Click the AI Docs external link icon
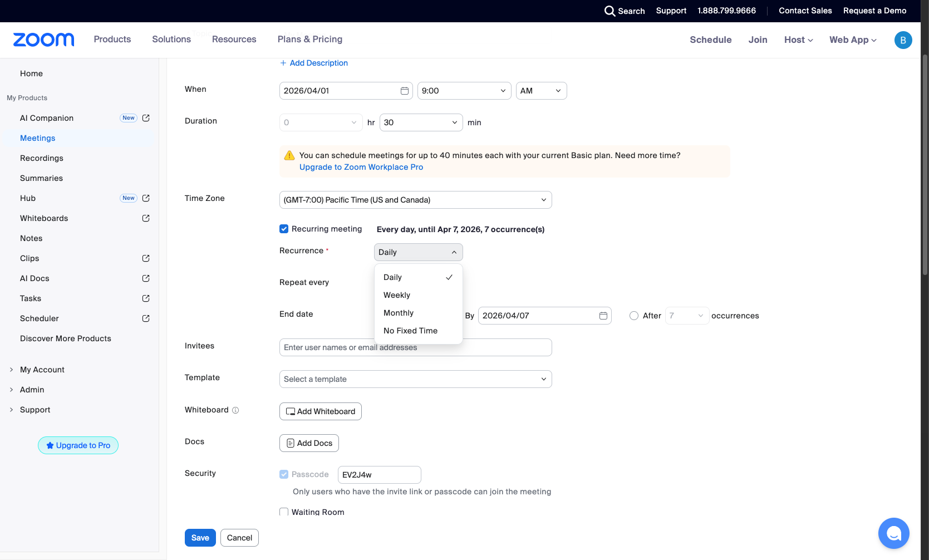 click(x=146, y=278)
